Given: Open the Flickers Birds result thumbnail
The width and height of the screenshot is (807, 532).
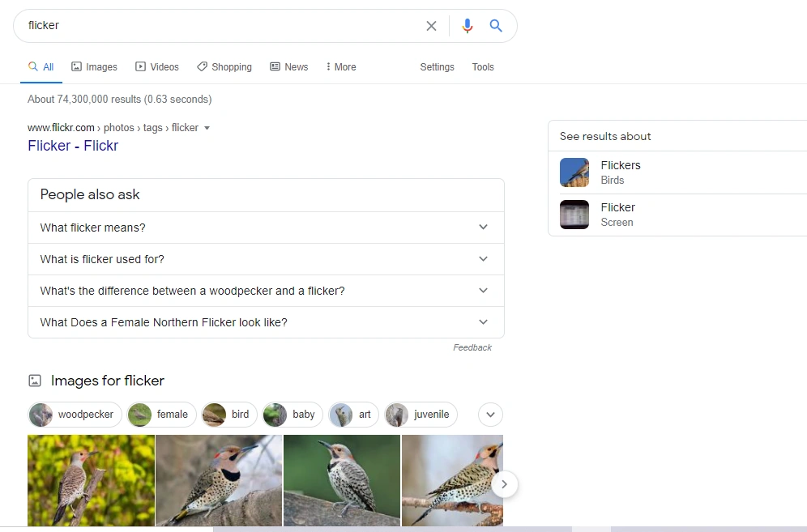Looking at the screenshot, I should pyautogui.click(x=574, y=172).
